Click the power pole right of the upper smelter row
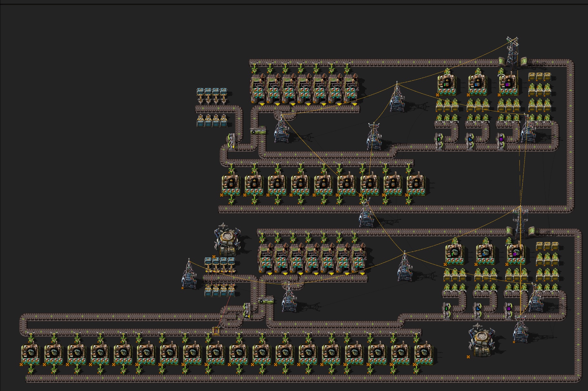 pos(397,97)
